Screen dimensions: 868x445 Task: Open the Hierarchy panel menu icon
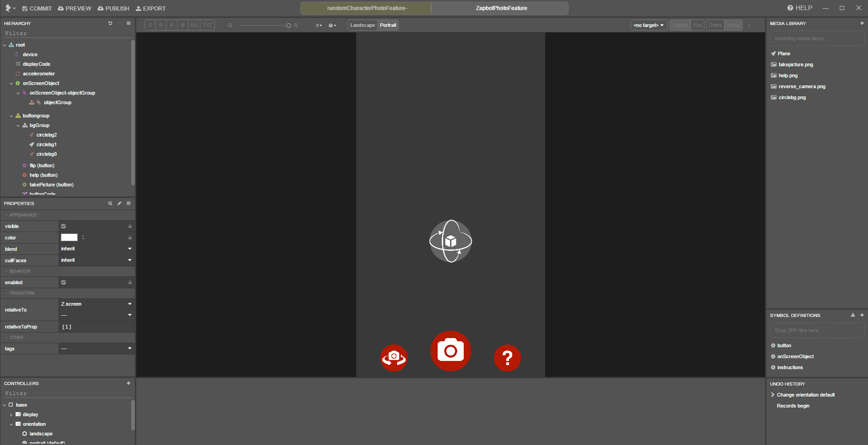129,23
